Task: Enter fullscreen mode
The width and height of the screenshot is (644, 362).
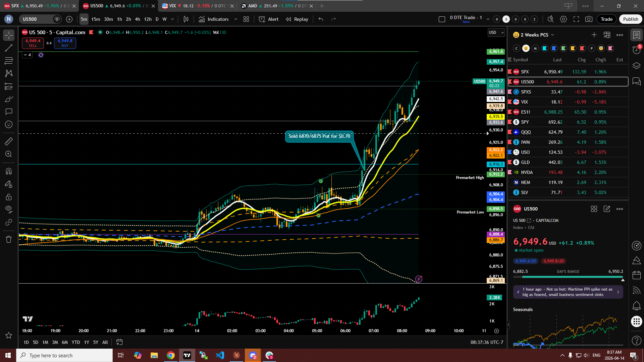Action: click(x=576, y=19)
